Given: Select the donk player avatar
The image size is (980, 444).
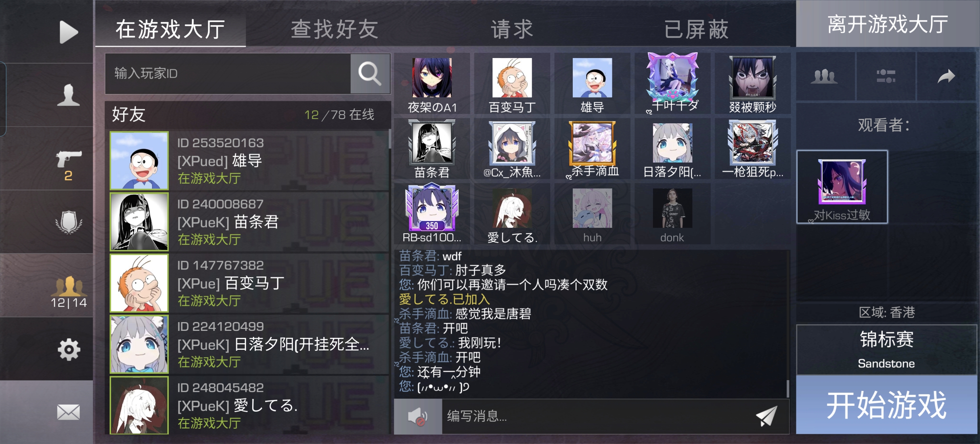Looking at the screenshot, I should [x=672, y=214].
